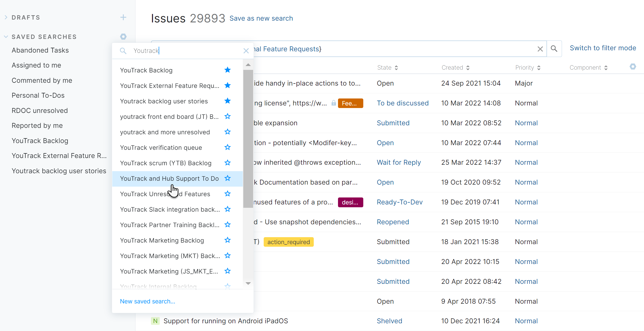The image size is (644, 331).
Task: Select YouTrack and Hub Support To Do
Action: coord(169,178)
